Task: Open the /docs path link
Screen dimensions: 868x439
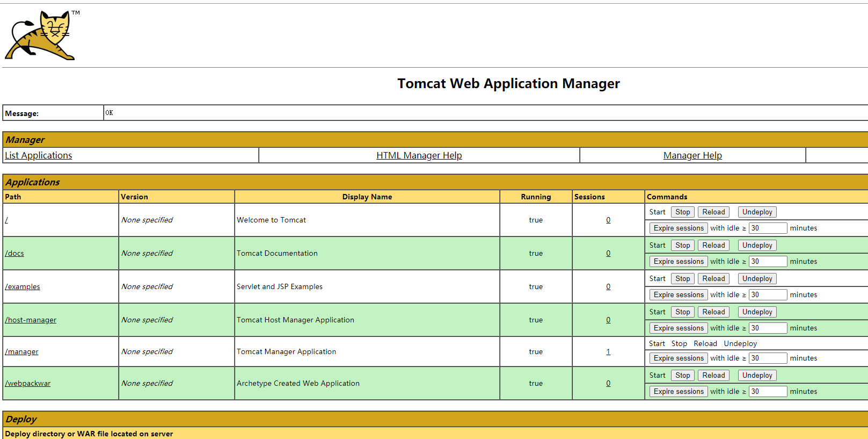Action: 14,254
